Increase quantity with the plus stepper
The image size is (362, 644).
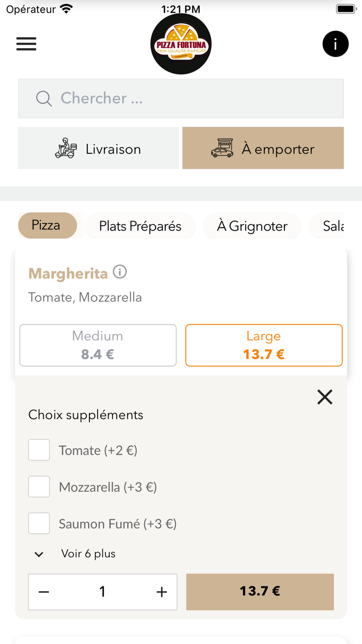pos(161,591)
